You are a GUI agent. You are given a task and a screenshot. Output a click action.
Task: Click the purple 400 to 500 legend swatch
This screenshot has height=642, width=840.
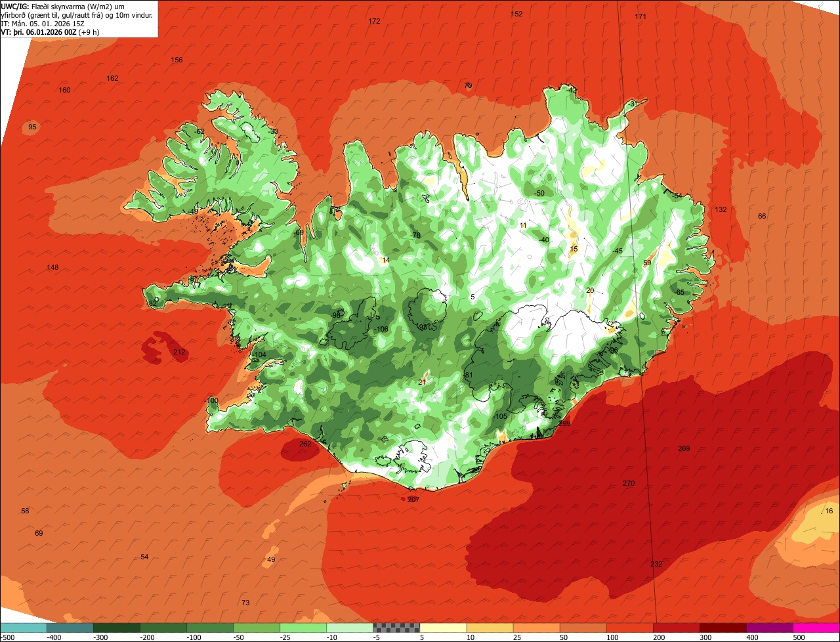click(769, 628)
